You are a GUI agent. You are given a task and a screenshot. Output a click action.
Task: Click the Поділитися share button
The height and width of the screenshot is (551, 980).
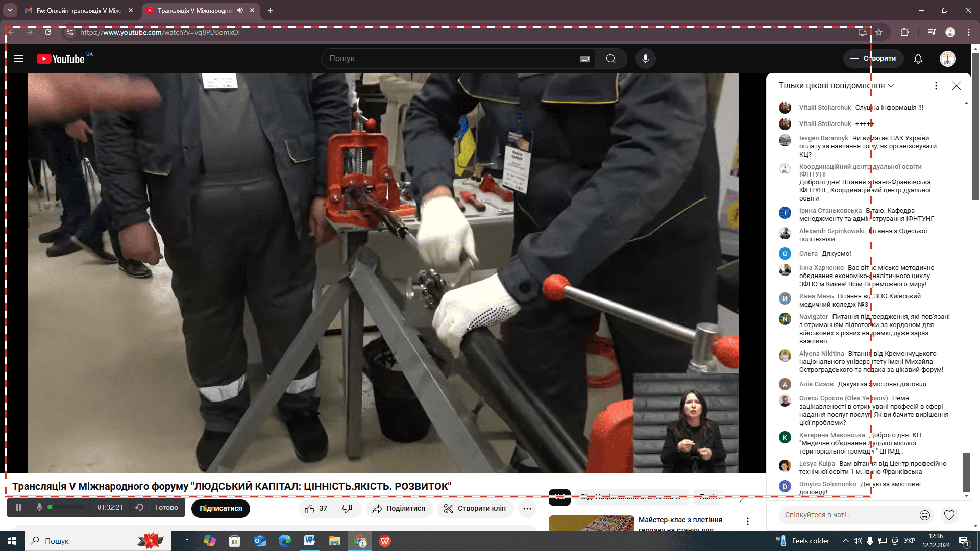(x=399, y=509)
